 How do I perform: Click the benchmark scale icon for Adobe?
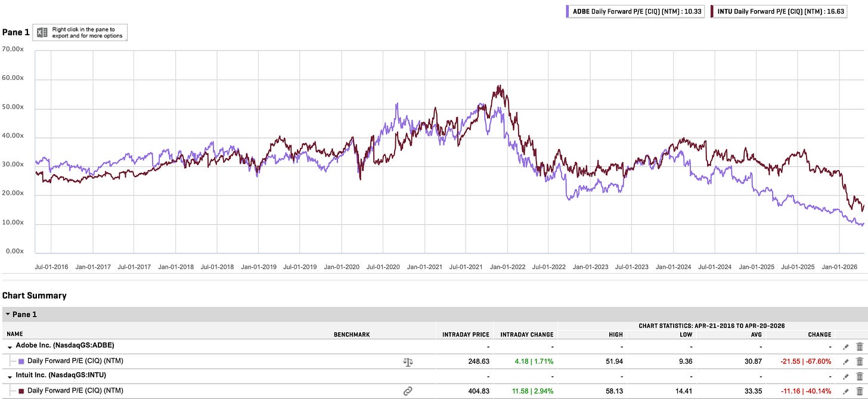[x=408, y=361]
